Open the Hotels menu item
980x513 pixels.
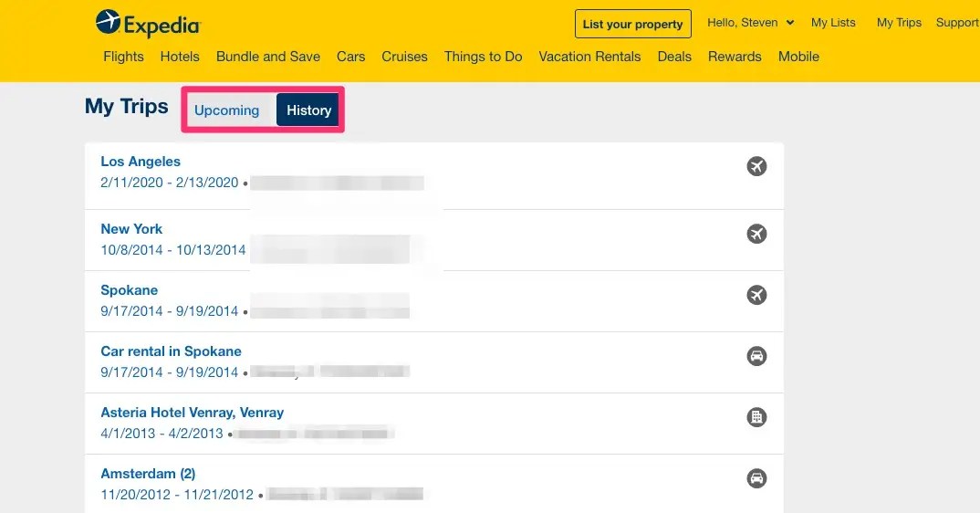(x=180, y=57)
